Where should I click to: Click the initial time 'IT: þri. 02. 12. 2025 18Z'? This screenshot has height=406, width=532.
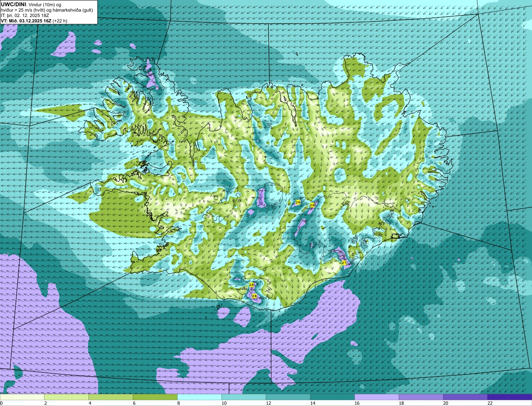[x=25, y=15]
